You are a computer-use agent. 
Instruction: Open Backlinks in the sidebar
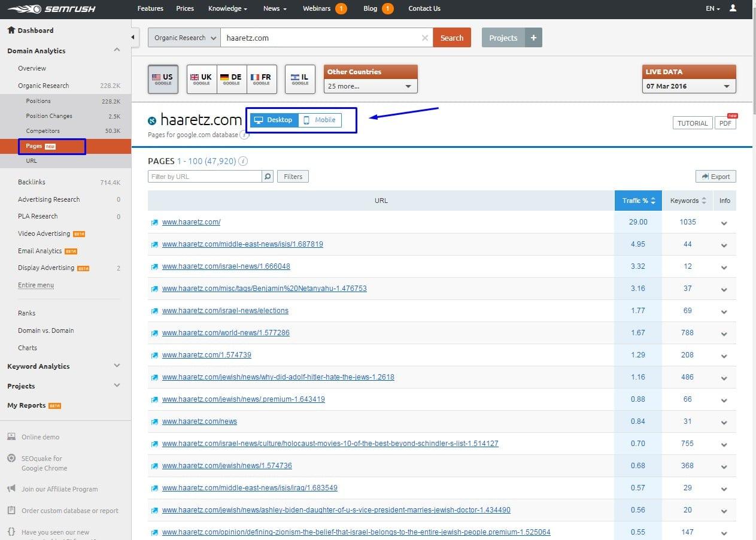(x=32, y=182)
